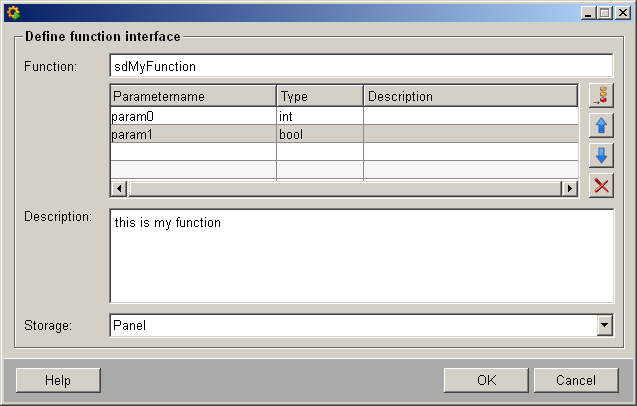Move parameter down with blue arrow
Viewport: 637px width, 406px height.
(601, 155)
